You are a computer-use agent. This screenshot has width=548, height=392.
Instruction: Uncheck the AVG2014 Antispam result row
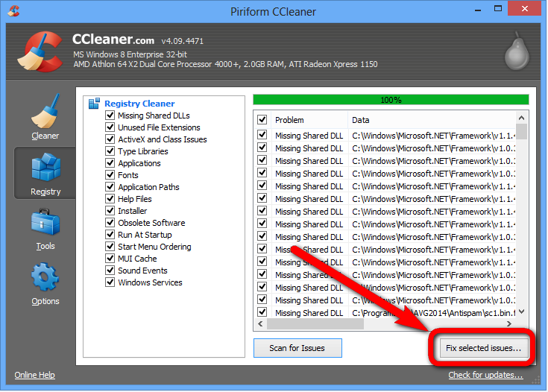[x=262, y=312]
